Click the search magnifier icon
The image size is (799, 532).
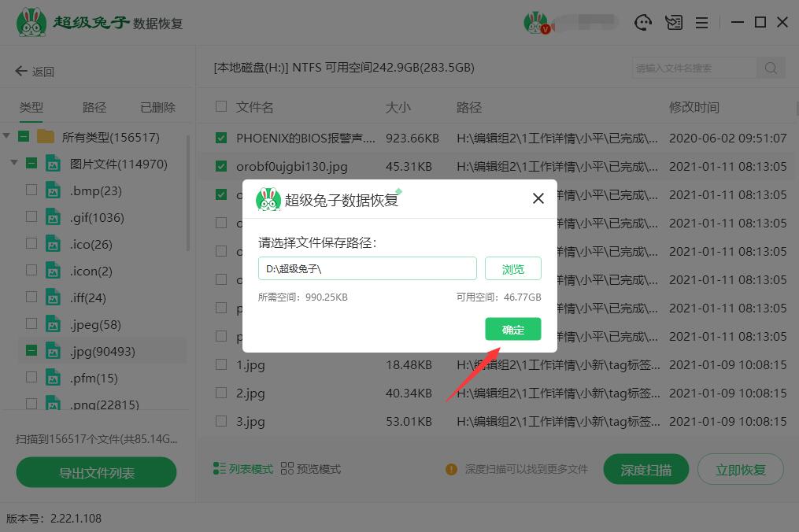click(771, 68)
